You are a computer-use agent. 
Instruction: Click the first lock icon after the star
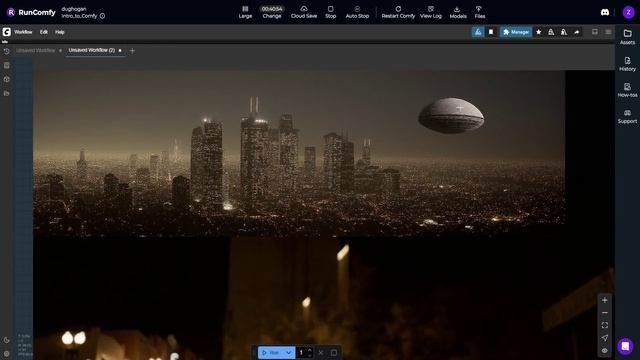551,32
